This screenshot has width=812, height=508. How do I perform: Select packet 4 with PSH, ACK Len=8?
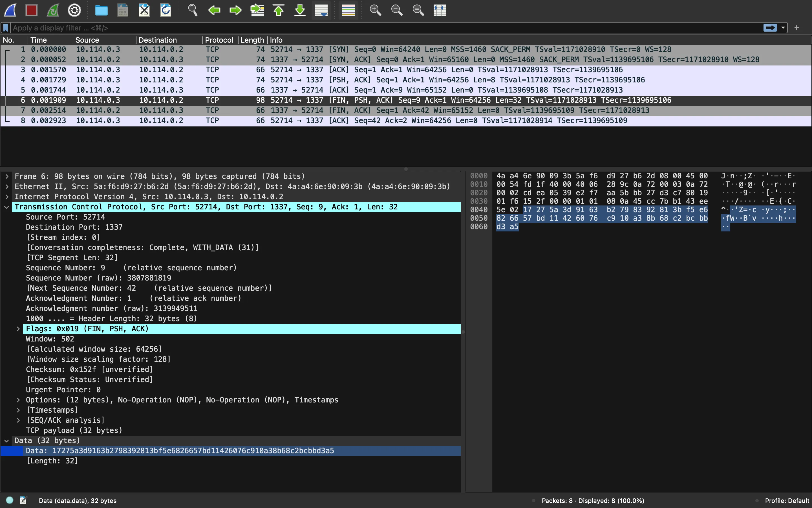point(406,80)
